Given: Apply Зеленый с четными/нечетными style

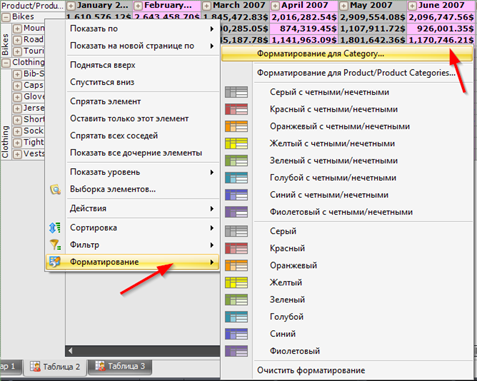Looking at the screenshot, I should 347,161.
